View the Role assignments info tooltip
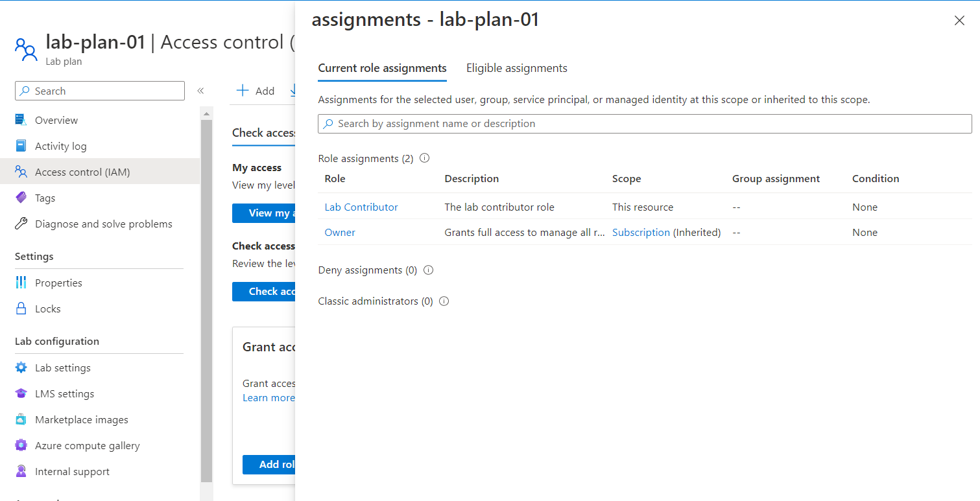 click(425, 157)
